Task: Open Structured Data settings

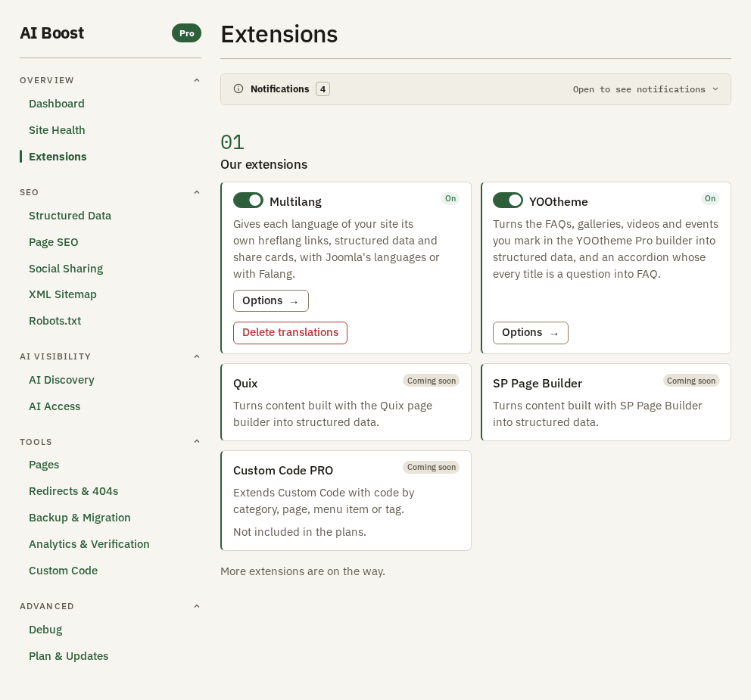Action: (70, 216)
